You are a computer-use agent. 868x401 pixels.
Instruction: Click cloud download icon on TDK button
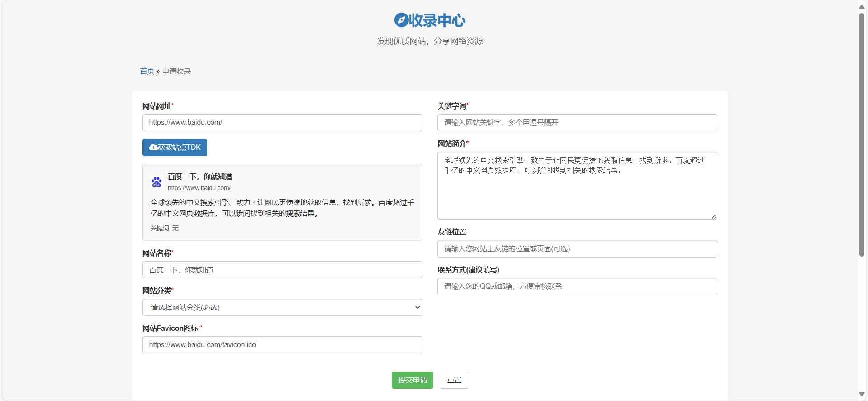click(153, 148)
